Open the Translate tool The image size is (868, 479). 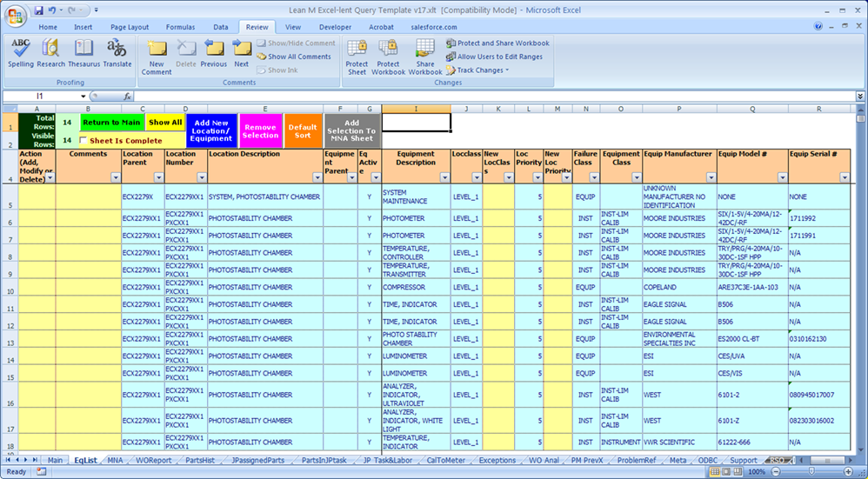pos(117,54)
